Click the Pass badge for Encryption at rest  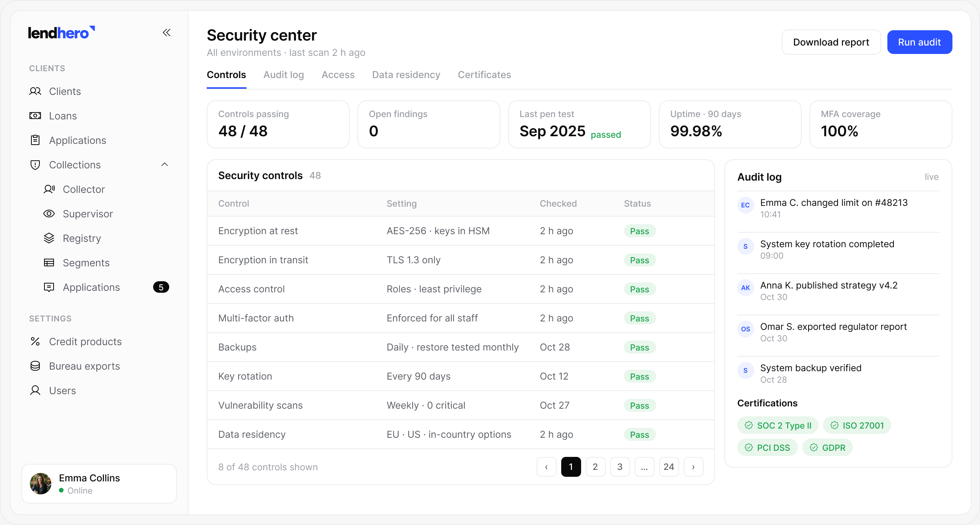click(640, 231)
